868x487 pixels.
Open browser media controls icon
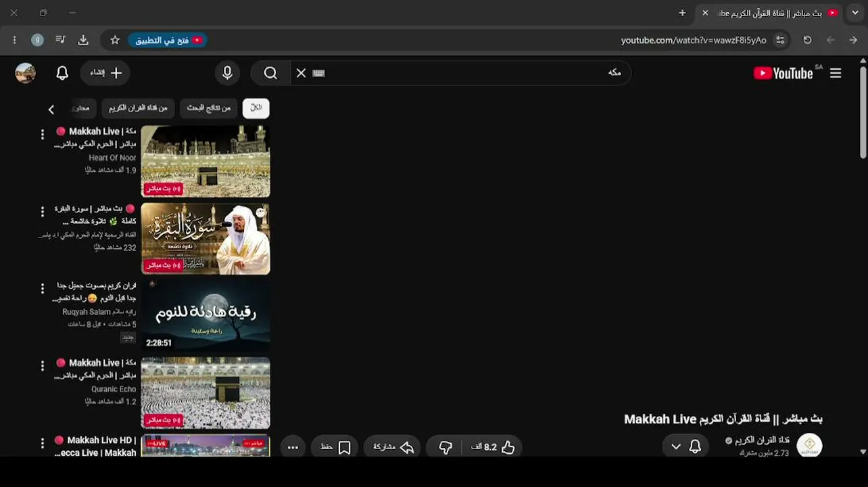tap(61, 40)
